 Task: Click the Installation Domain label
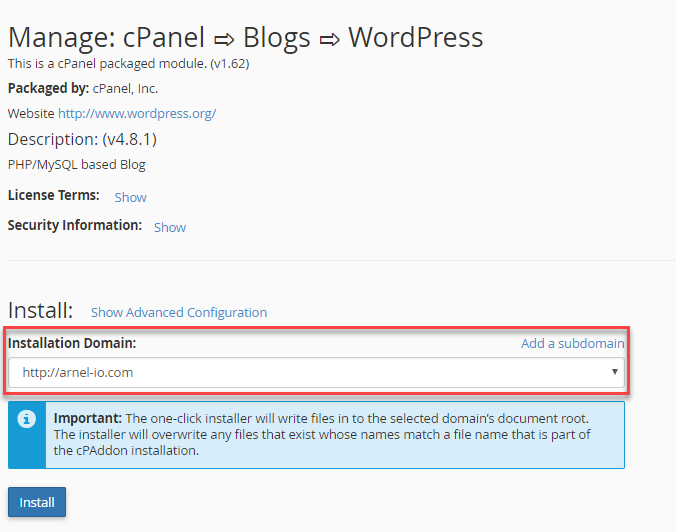coord(72,343)
